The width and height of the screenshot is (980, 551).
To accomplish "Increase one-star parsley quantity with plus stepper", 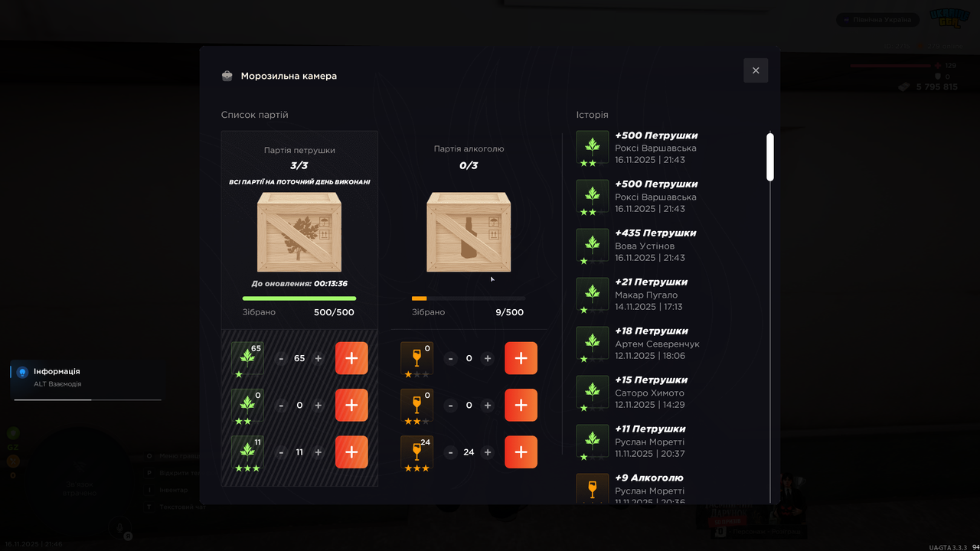I will (x=318, y=358).
